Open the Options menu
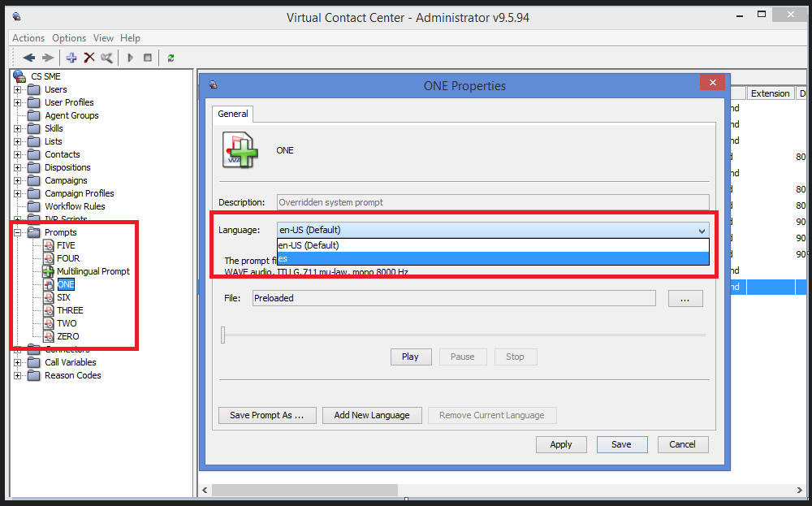The height and width of the screenshot is (506, 812). coord(69,38)
